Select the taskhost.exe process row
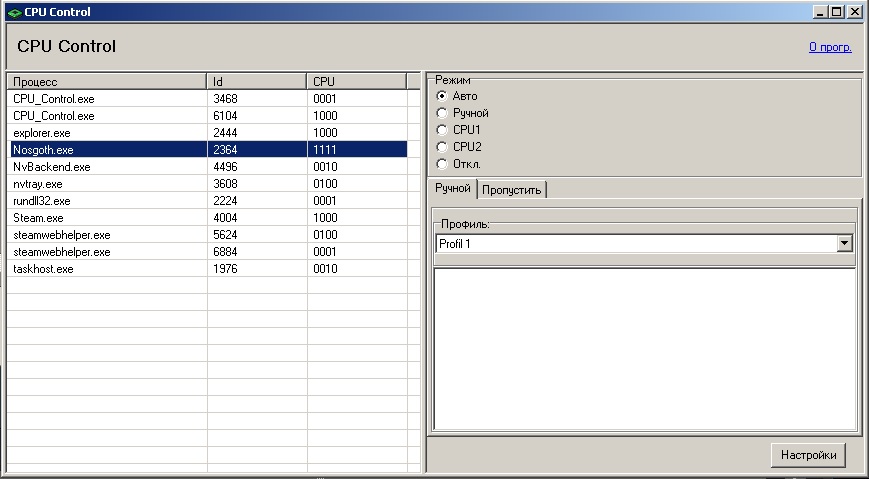Image resolution: width=869 pixels, height=479 pixels. tap(208, 269)
